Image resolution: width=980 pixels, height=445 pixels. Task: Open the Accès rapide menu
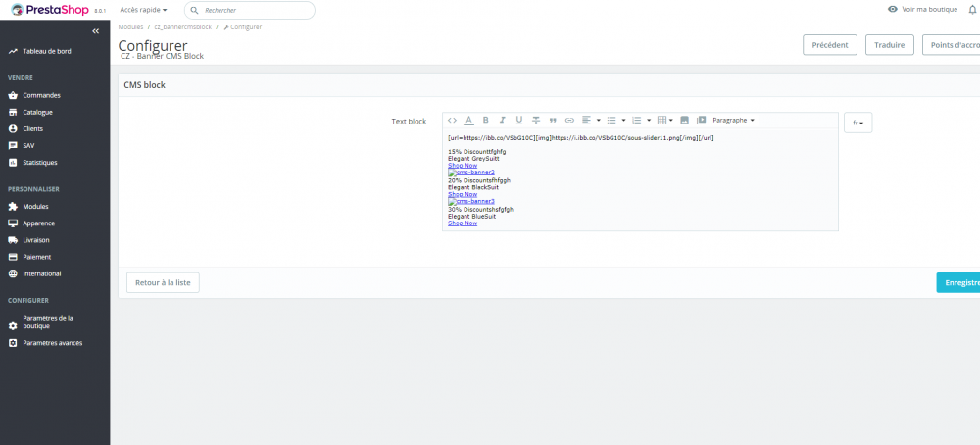click(x=143, y=10)
